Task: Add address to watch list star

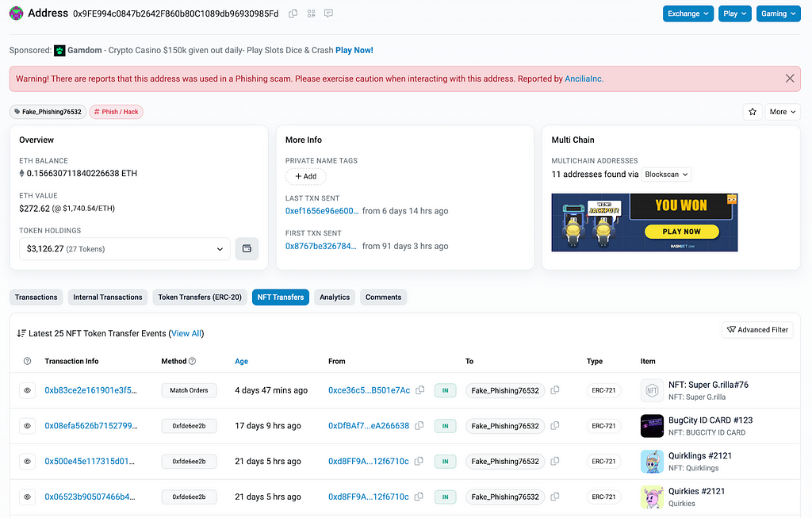Action: pos(753,112)
